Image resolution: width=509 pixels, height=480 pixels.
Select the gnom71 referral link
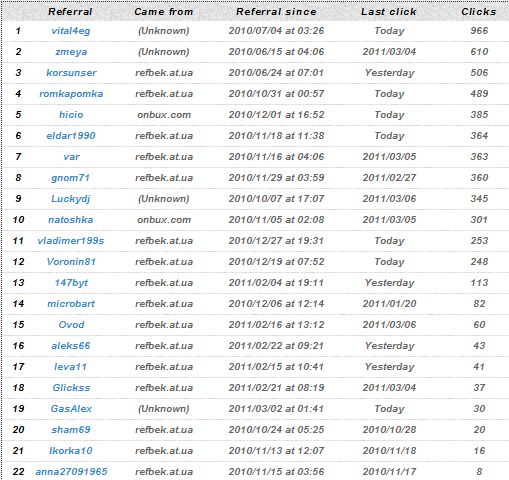[x=71, y=178]
